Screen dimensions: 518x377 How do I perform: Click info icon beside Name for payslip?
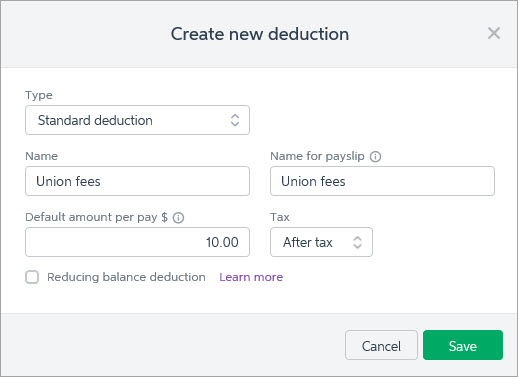[x=375, y=156]
